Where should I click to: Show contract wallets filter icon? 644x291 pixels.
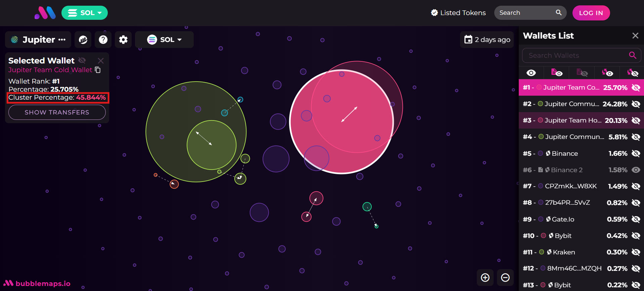[557, 73]
